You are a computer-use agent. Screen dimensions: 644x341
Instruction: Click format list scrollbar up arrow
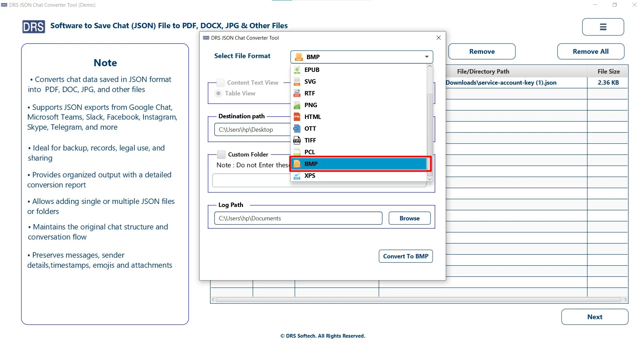(430, 67)
